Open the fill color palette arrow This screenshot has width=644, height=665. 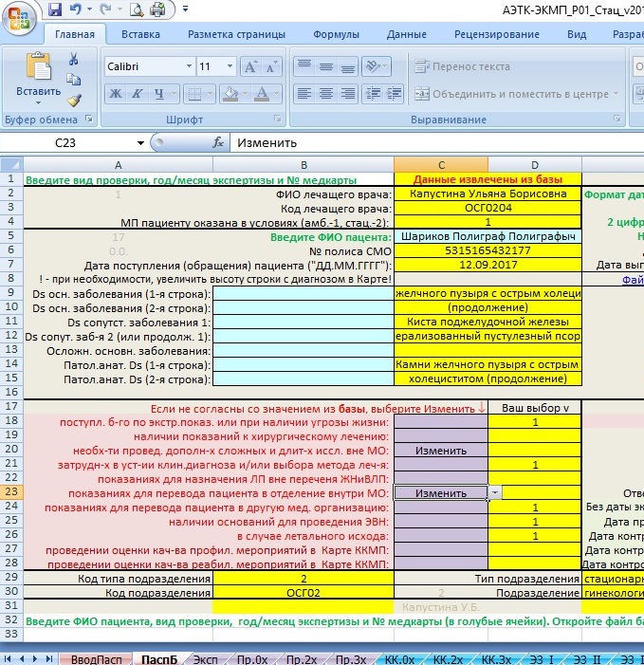point(246,94)
